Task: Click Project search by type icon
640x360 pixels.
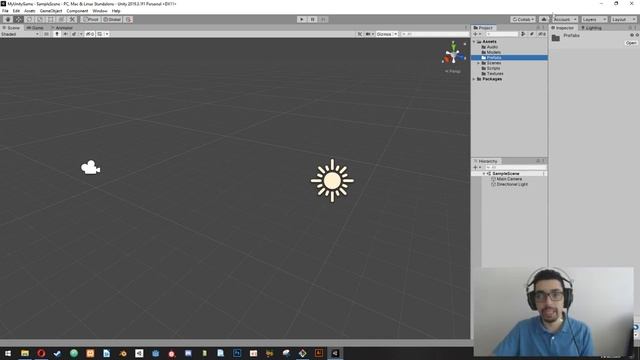Action: coord(523,34)
